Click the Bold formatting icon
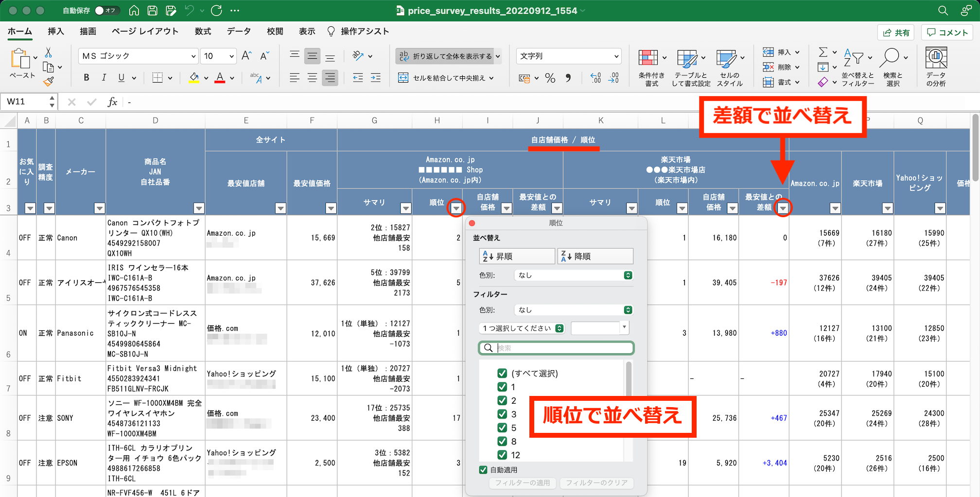The height and width of the screenshot is (497, 980). pos(87,78)
